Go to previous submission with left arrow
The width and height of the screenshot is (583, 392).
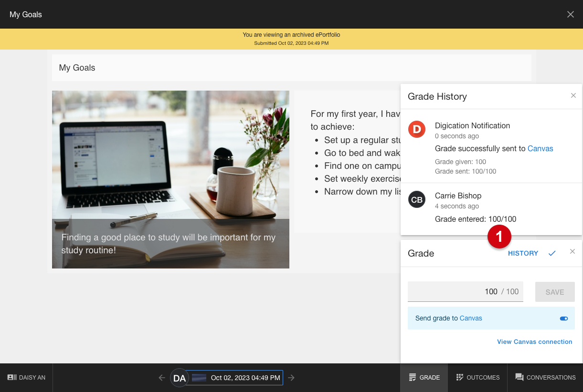tap(162, 378)
